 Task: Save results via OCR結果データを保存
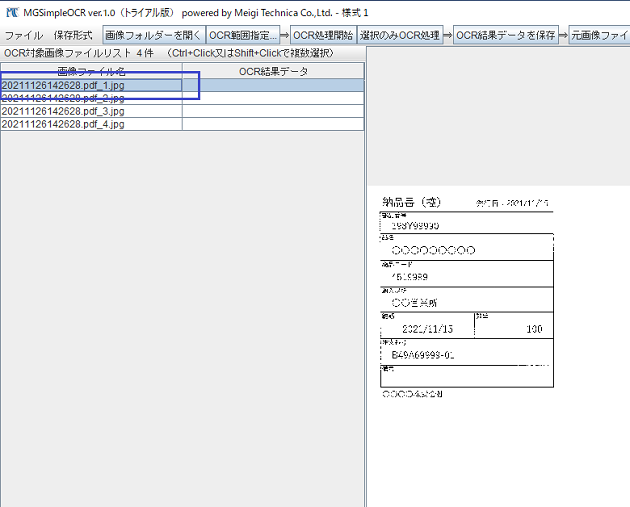505,35
